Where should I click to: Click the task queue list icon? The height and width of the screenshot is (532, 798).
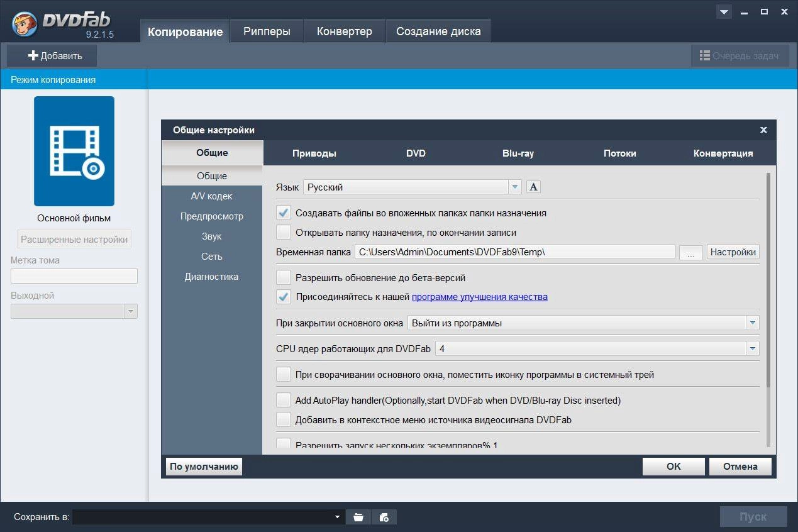705,56
